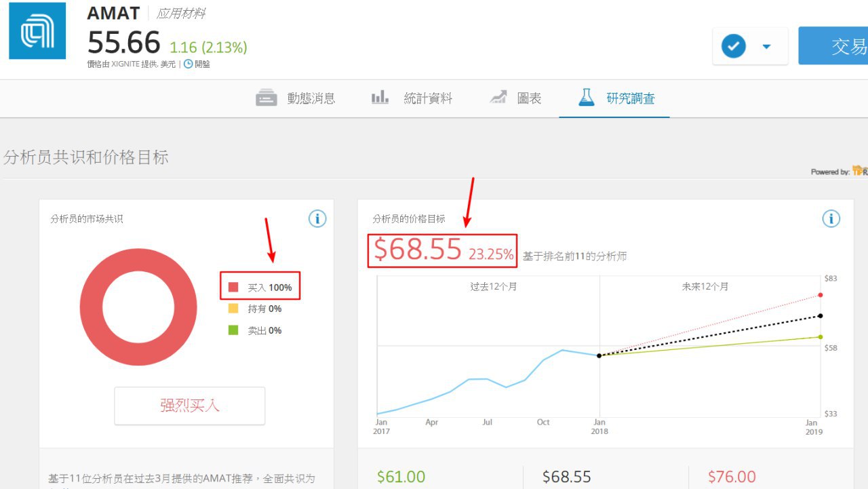The width and height of the screenshot is (868, 489).
Task: Click the green low-forecast endpoint dot
Action: coord(821,337)
